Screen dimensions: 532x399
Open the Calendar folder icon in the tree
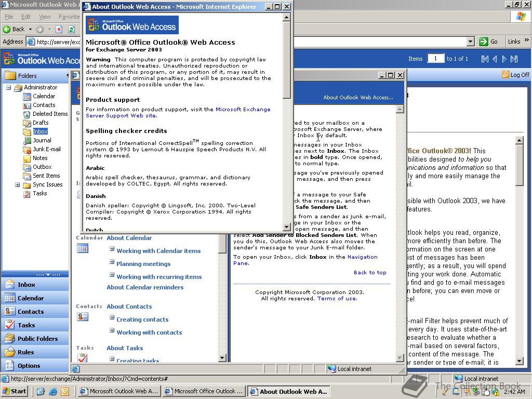[x=27, y=96]
